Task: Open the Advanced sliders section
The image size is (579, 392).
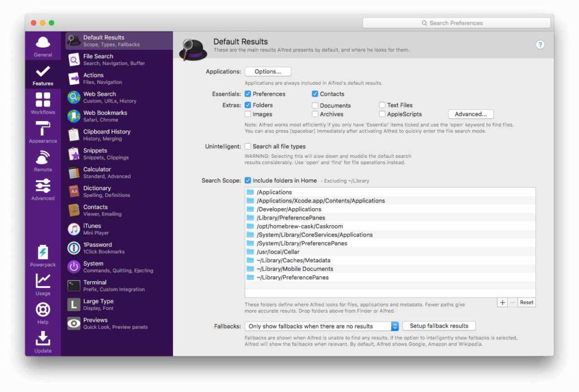Action: click(43, 190)
